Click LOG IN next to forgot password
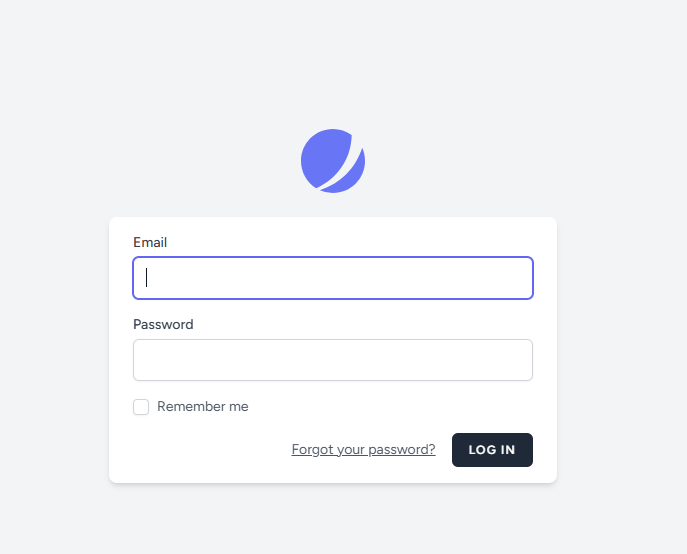This screenshot has width=687, height=554. 492,450
